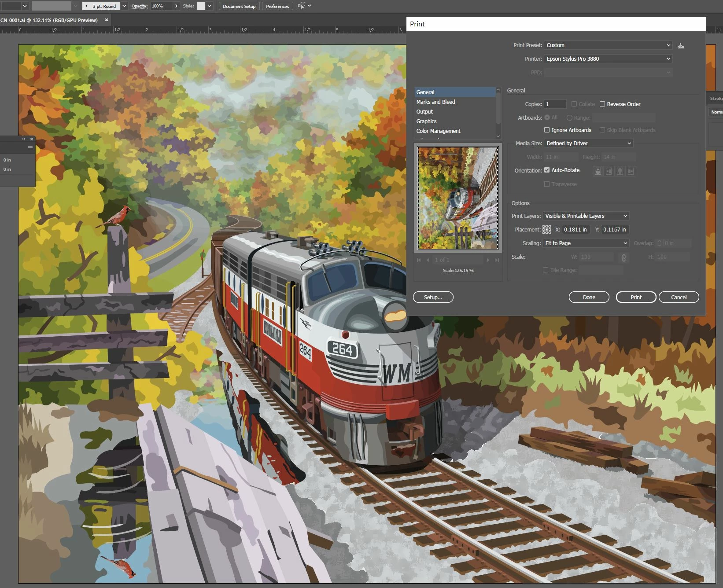
Task: Go to next page in print preview
Action: coord(488,260)
